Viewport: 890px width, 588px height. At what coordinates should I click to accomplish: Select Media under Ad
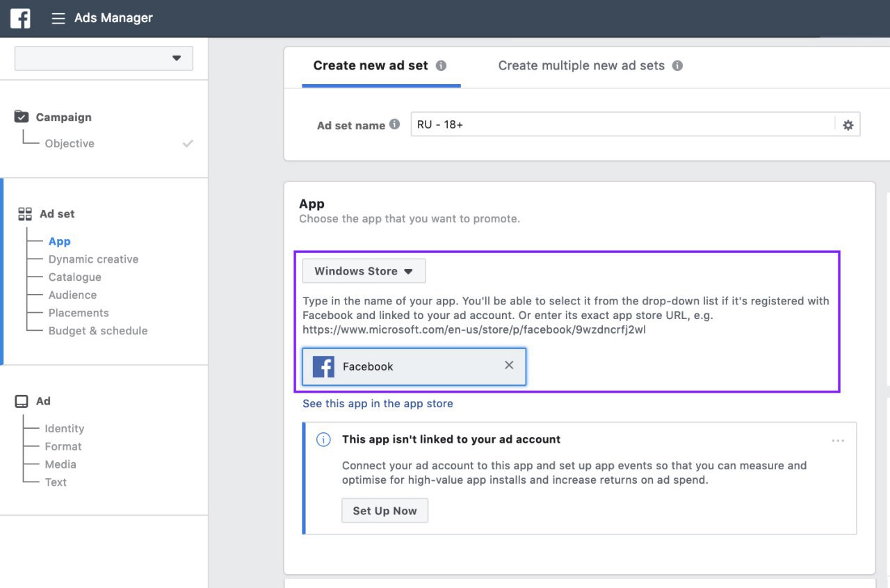[x=60, y=464]
